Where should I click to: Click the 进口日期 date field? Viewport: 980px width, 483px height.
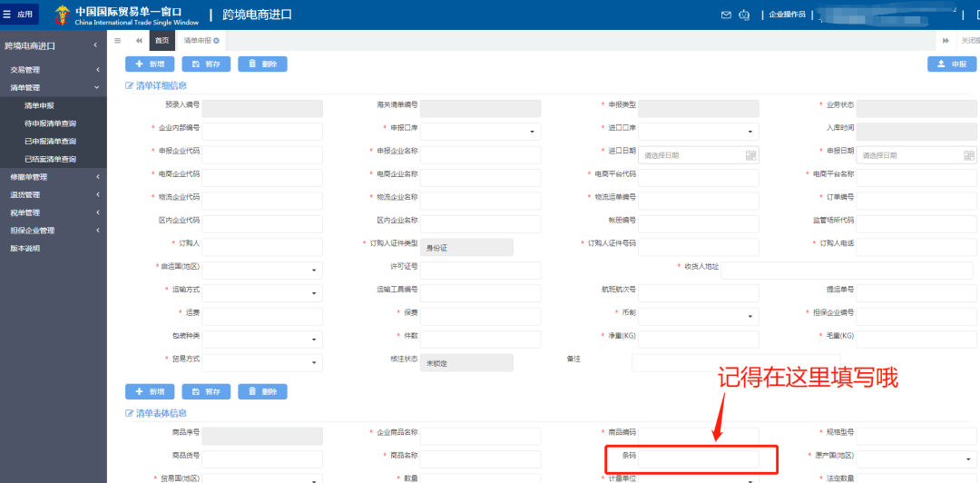(699, 154)
